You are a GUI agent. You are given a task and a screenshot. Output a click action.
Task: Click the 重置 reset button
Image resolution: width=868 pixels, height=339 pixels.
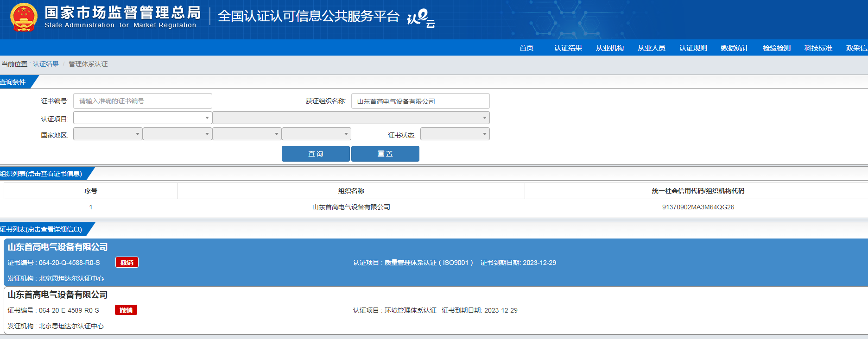tap(385, 154)
